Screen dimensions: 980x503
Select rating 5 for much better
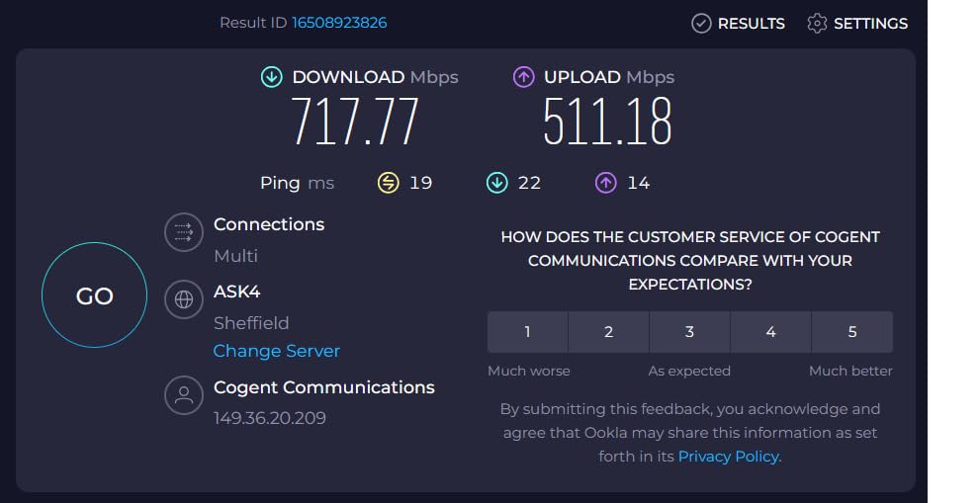pyautogui.click(x=851, y=332)
